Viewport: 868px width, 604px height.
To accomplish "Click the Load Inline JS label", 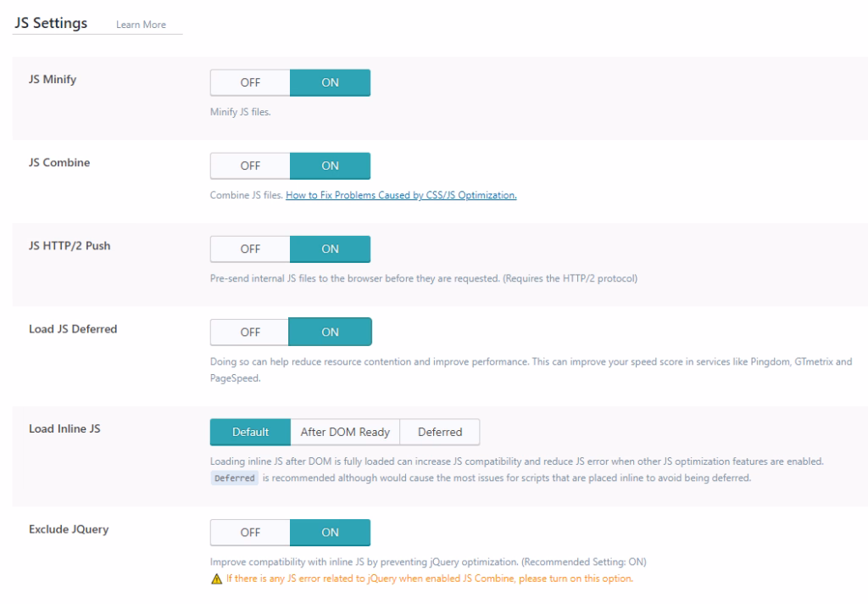I will point(64,429).
